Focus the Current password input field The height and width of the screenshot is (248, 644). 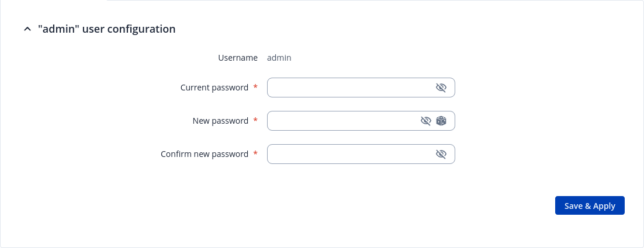(x=349, y=88)
